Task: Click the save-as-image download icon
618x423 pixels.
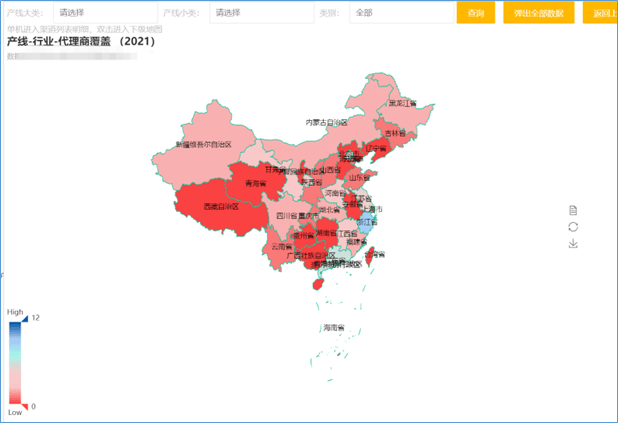Action: click(573, 243)
